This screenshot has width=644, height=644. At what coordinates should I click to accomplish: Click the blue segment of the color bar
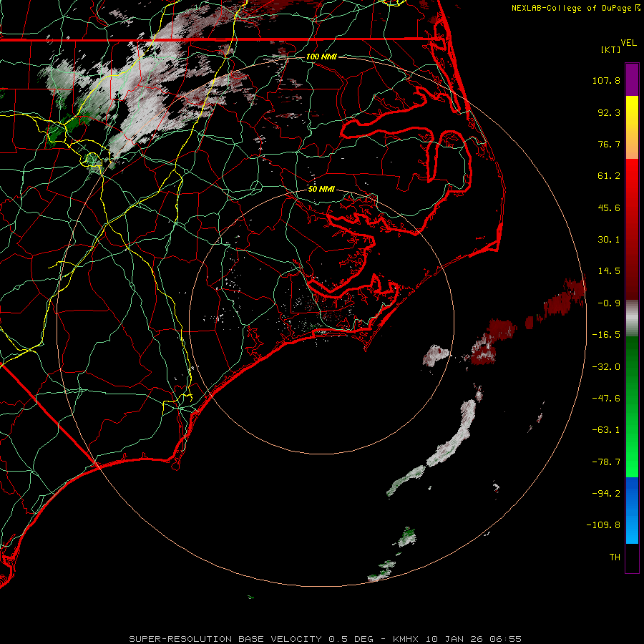coord(632,510)
